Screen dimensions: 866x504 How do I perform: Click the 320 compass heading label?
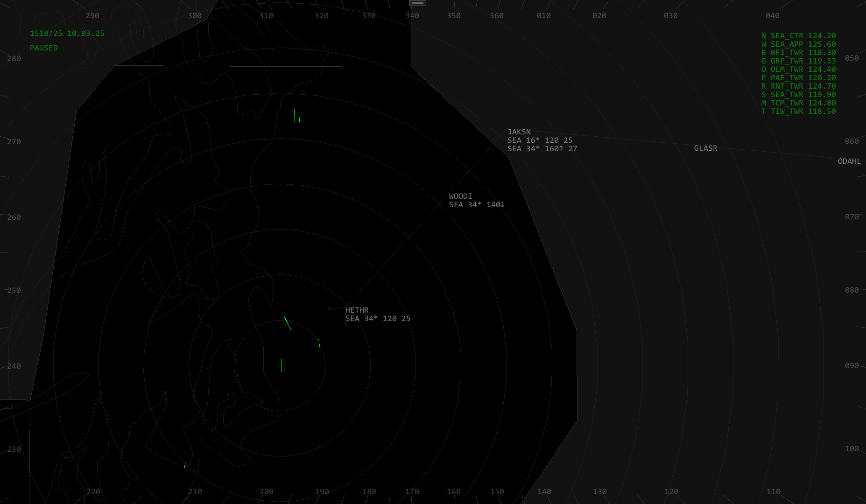tap(322, 16)
